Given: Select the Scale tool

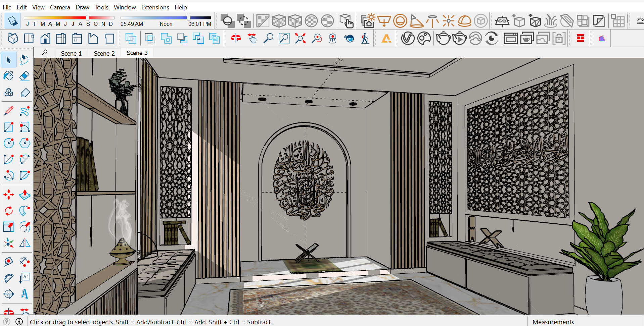Looking at the screenshot, I should (9, 227).
